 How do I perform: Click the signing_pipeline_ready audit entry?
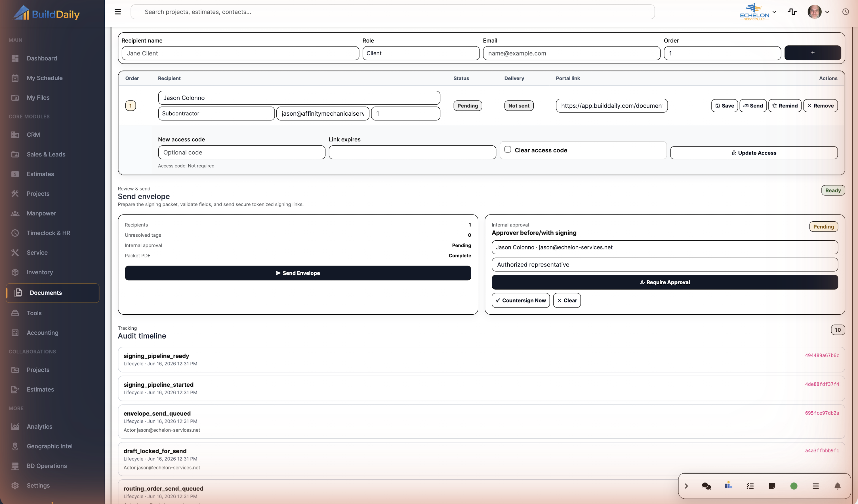click(481, 359)
